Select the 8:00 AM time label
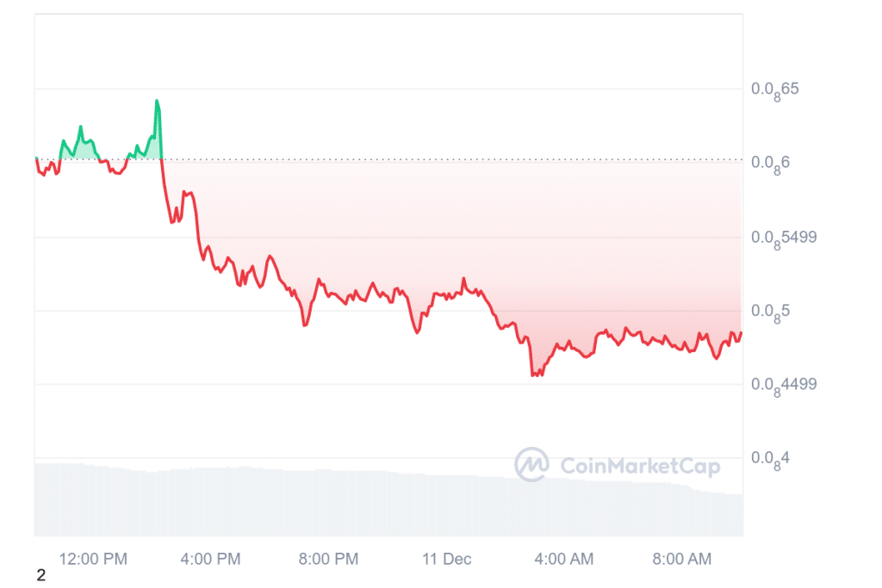Viewport: 882px width, 588px height. tap(680, 559)
